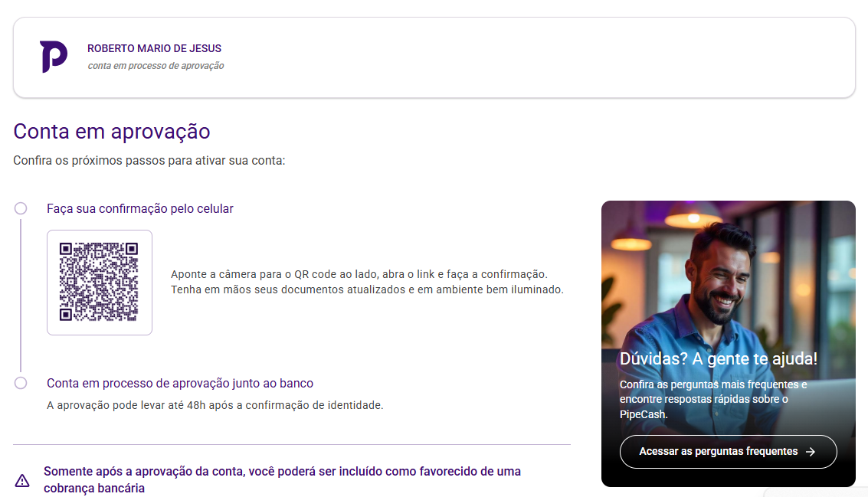Screen dimensions: 868x497
Task: Click 'Confira os próximos passos' subtitle text
Action: click(x=149, y=161)
